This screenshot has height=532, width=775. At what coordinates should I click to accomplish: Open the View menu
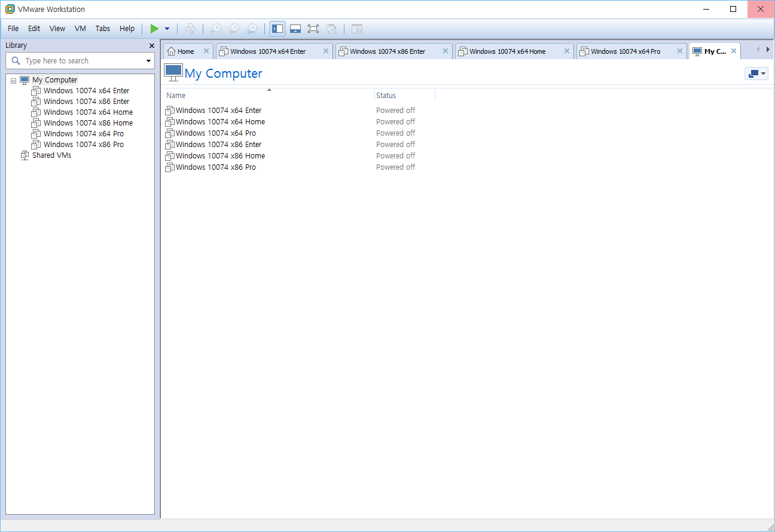pyautogui.click(x=57, y=29)
